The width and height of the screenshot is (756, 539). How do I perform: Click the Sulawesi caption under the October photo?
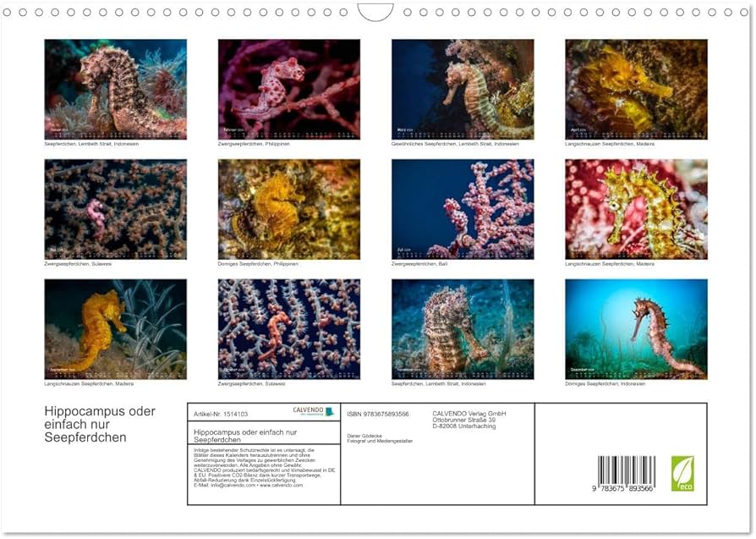coord(252,383)
